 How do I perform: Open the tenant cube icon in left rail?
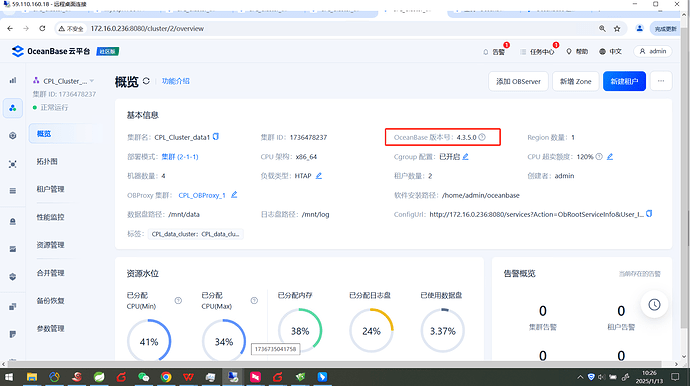tap(13, 136)
